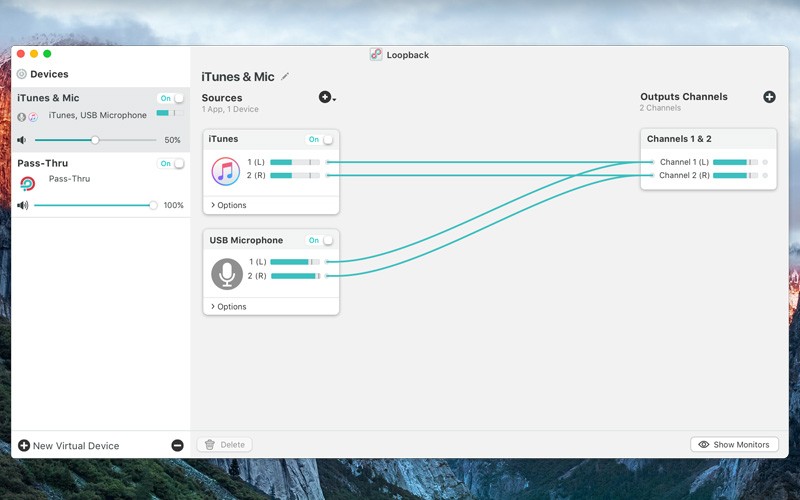Expand Options in the USB Microphone card
Viewport: 800px width, 500px height.
pos(229,307)
